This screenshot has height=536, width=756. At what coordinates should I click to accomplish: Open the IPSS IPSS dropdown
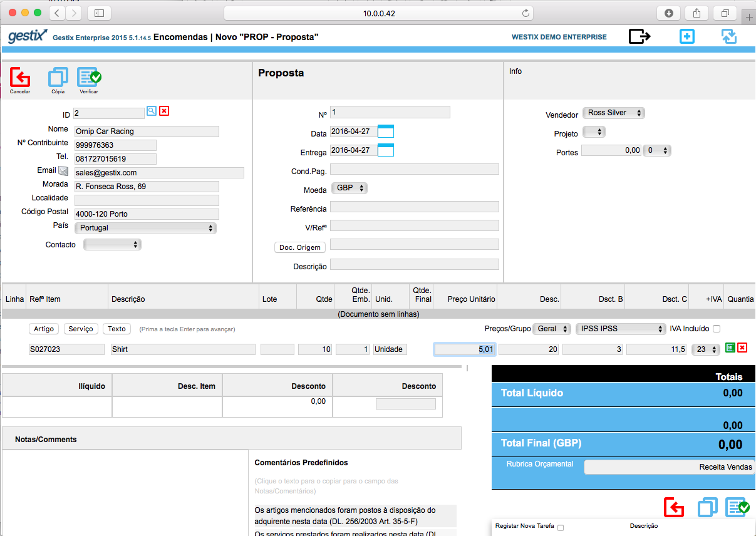click(621, 329)
